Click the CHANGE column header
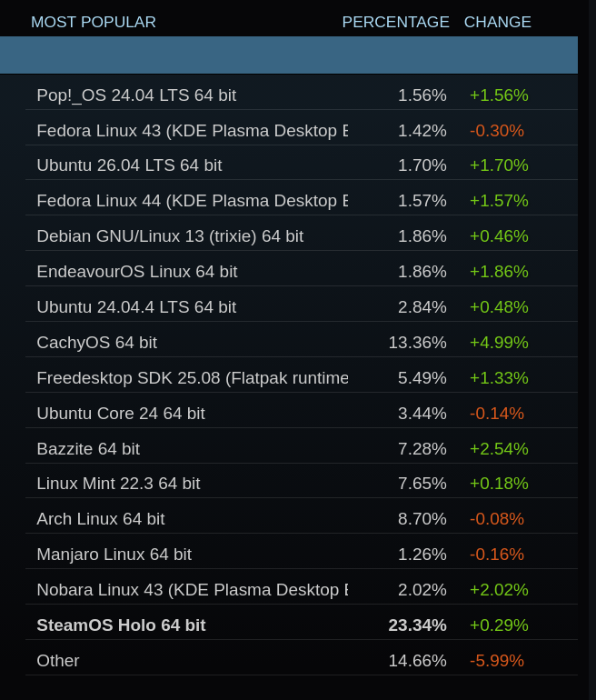 [497, 22]
